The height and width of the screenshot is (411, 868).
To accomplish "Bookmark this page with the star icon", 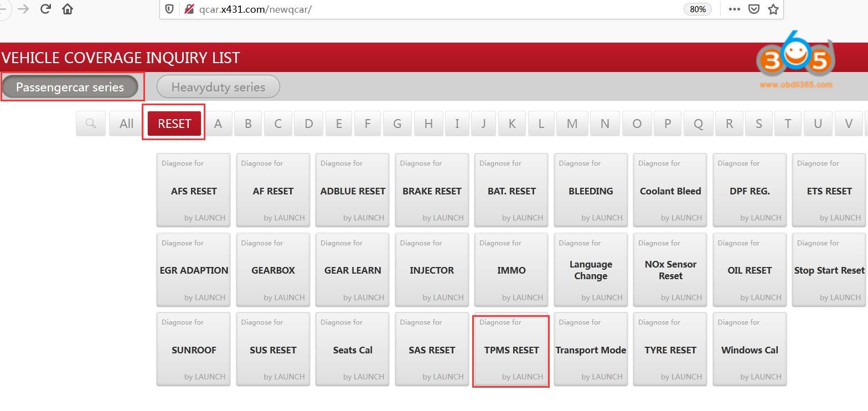I will (773, 9).
